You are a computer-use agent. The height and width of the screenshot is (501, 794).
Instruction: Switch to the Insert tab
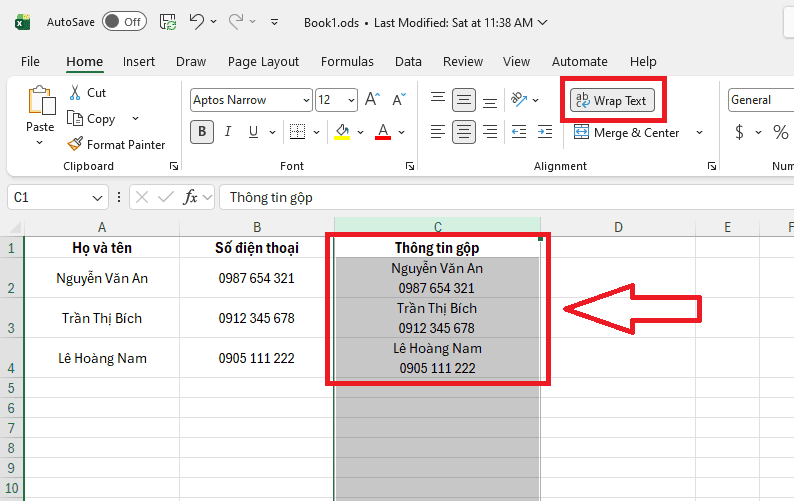point(138,61)
